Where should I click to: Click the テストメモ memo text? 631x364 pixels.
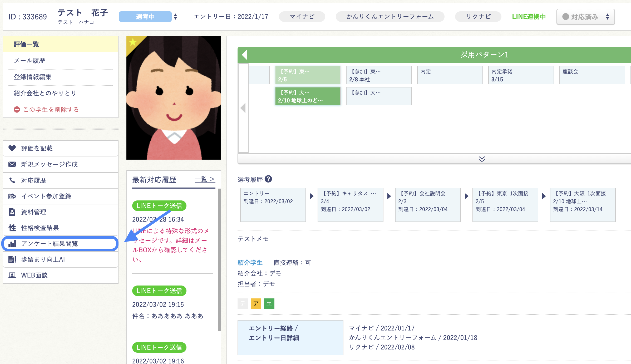(x=253, y=239)
